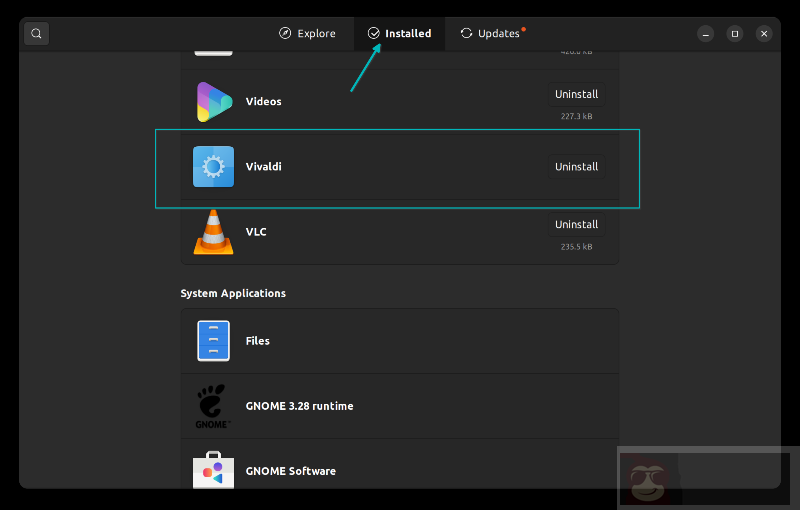This screenshot has width=800, height=510.
Task: Minimize the software window
Action: 706,34
